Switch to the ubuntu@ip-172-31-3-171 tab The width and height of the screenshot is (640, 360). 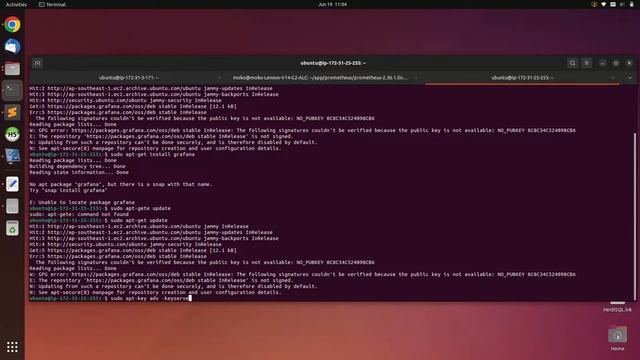pos(129,78)
